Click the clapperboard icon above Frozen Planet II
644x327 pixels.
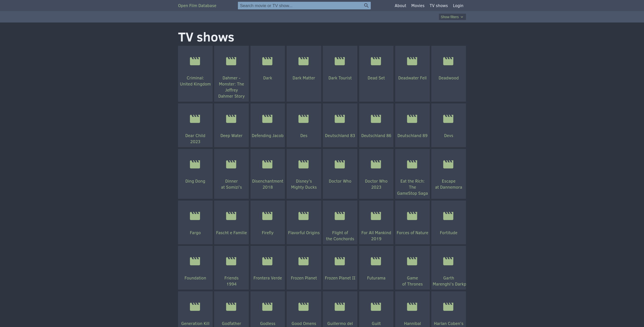pos(340,261)
